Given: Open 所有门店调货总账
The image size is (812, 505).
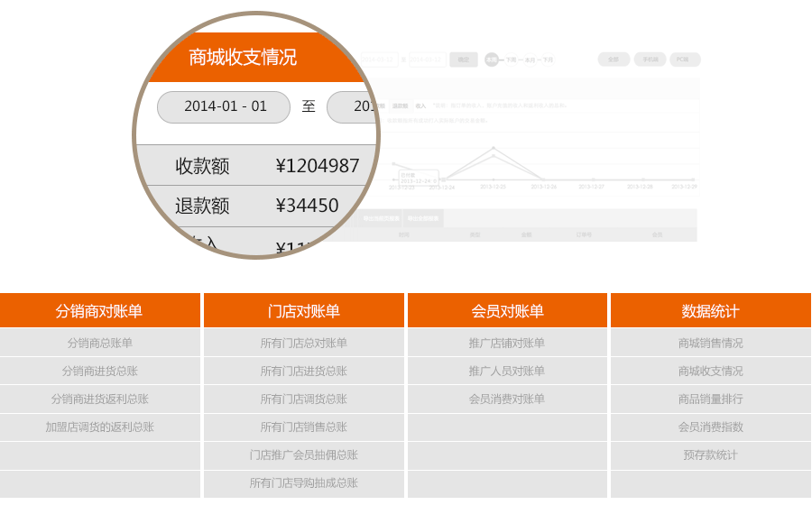Looking at the screenshot, I should click(x=303, y=399).
